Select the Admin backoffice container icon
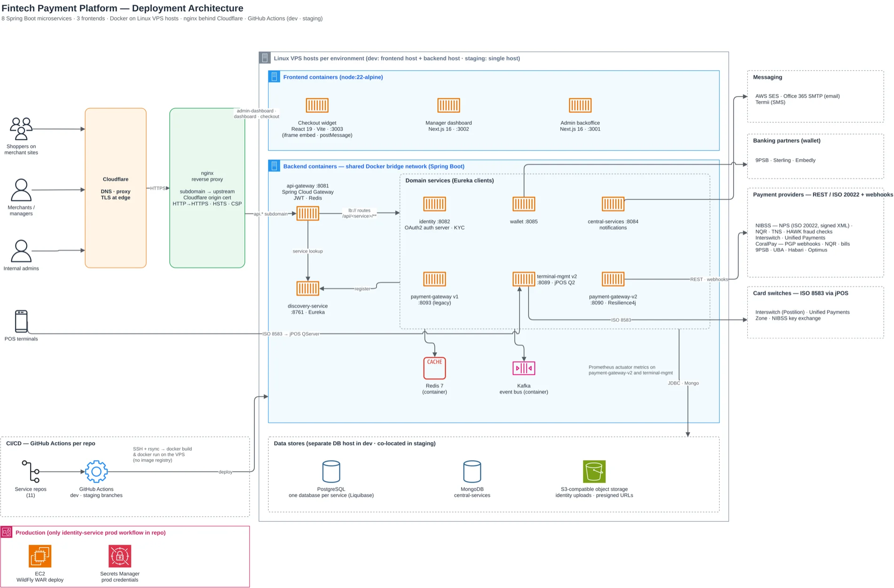The width and height of the screenshot is (894, 588). click(580, 105)
